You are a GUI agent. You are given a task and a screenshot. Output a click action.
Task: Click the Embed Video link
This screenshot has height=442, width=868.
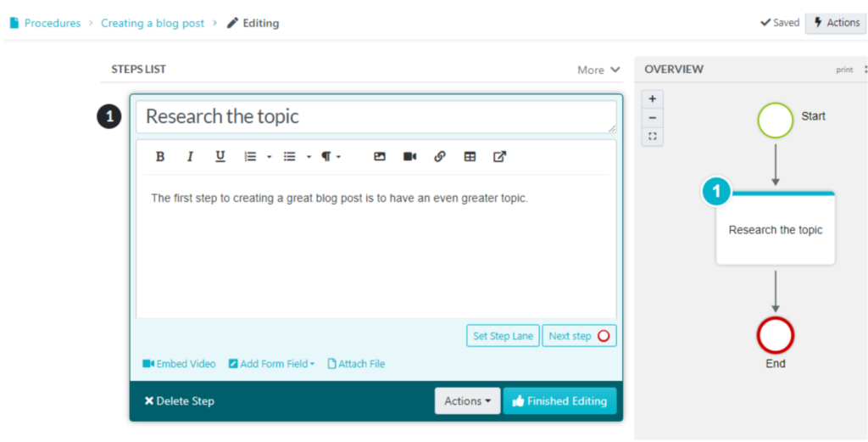(x=179, y=364)
